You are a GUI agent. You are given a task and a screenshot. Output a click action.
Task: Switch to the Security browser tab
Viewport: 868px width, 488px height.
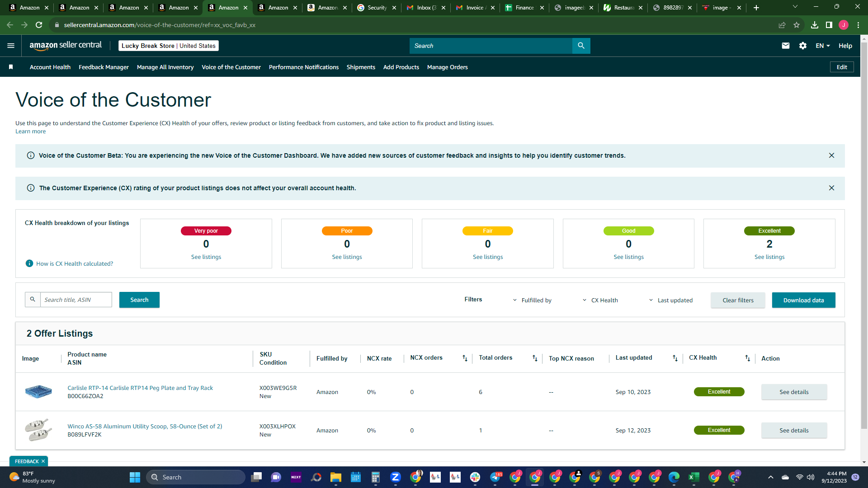click(x=376, y=8)
